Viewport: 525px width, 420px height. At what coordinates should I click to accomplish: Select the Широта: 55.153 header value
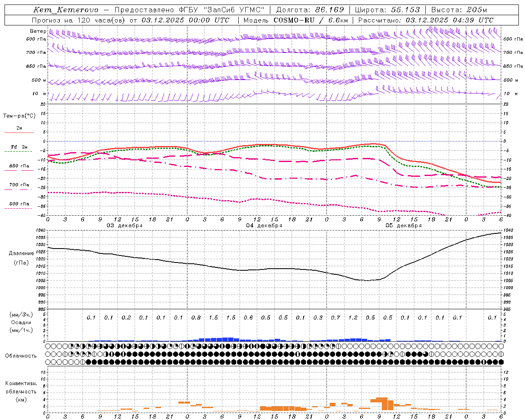387,10
